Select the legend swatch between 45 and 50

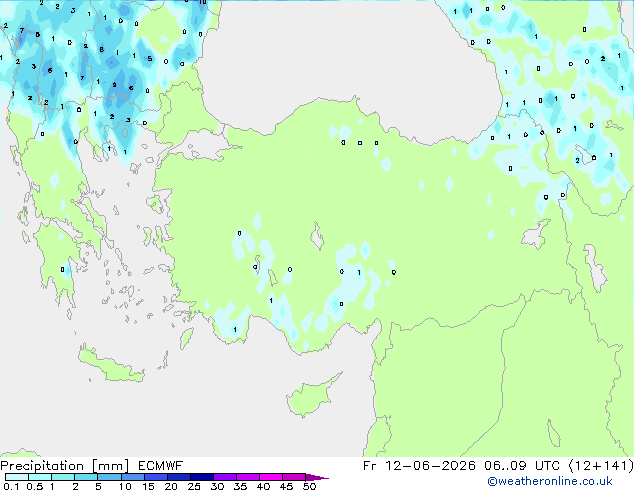[x=294, y=477]
